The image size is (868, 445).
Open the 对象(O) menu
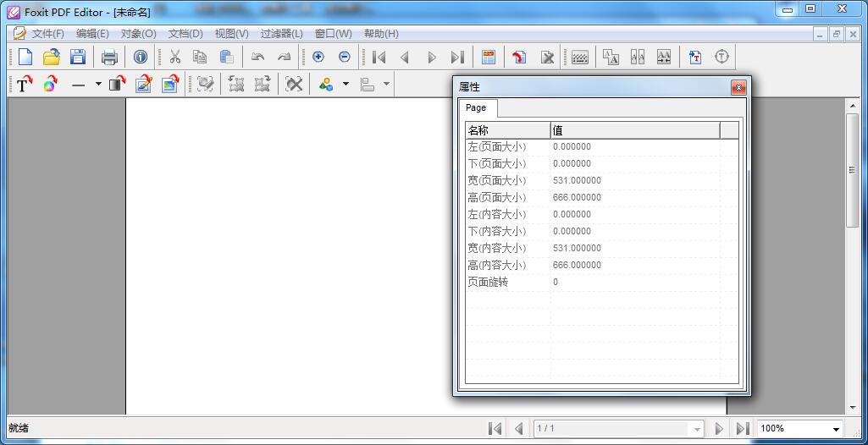click(138, 34)
